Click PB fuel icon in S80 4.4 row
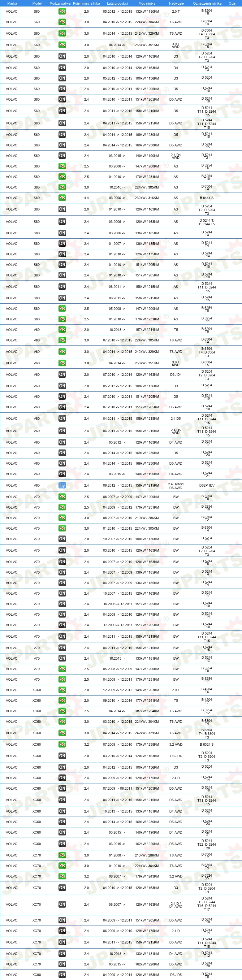The width and height of the screenshot is (242, 980). 62,198
